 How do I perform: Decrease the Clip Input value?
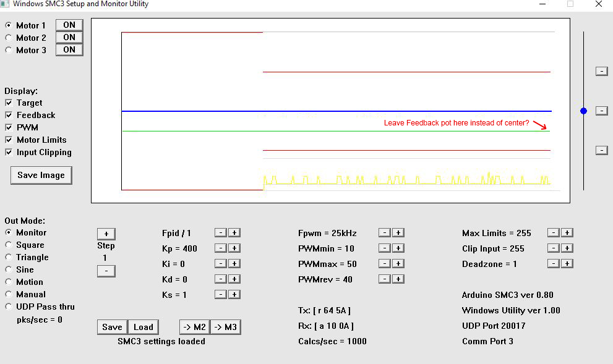553,248
